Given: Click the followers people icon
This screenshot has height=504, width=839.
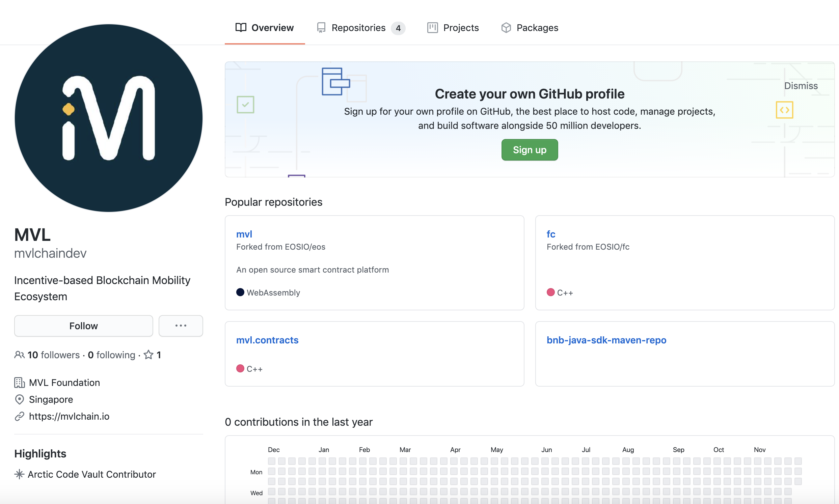Looking at the screenshot, I should (19, 355).
